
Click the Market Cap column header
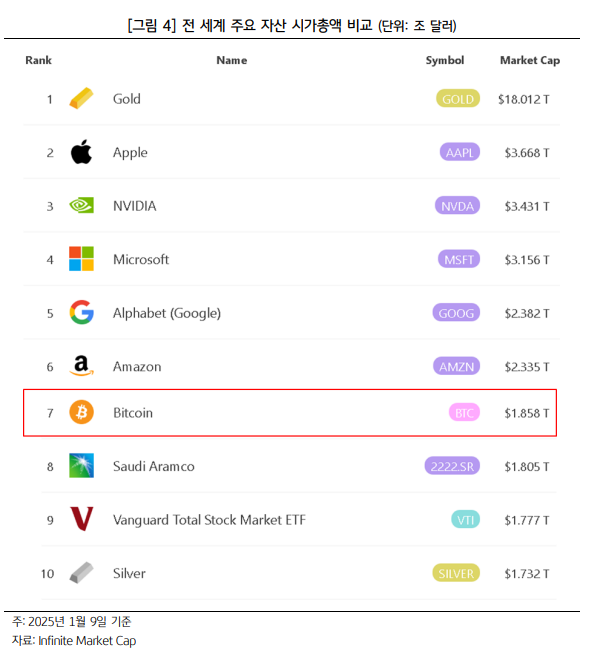tap(530, 61)
